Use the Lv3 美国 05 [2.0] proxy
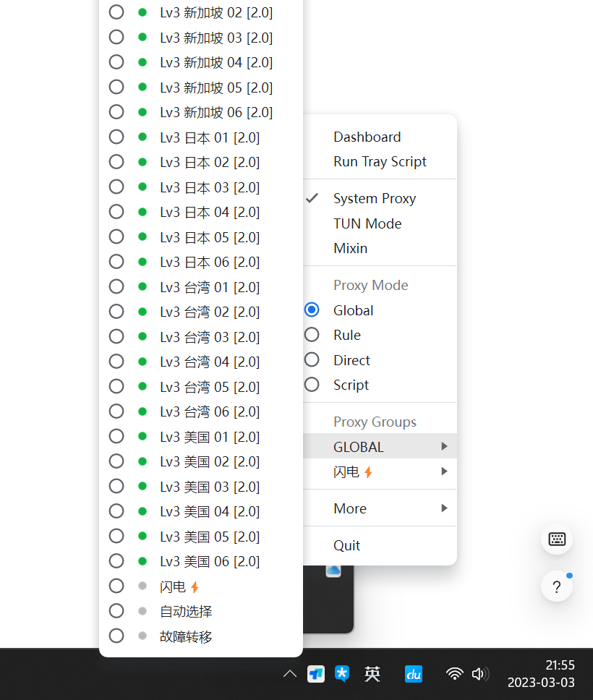The width and height of the screenshot is (593, 700). click(x=201, y=536)
